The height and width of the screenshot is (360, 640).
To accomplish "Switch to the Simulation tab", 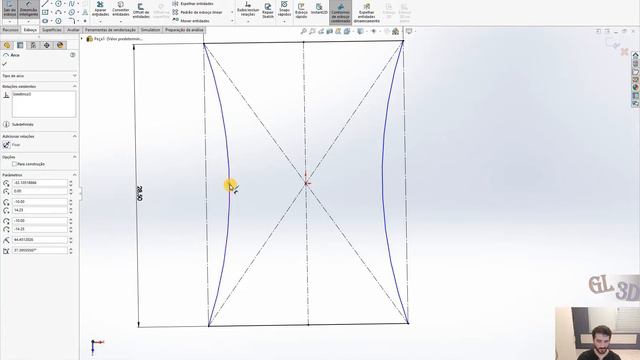I will (x=150, y=30).
